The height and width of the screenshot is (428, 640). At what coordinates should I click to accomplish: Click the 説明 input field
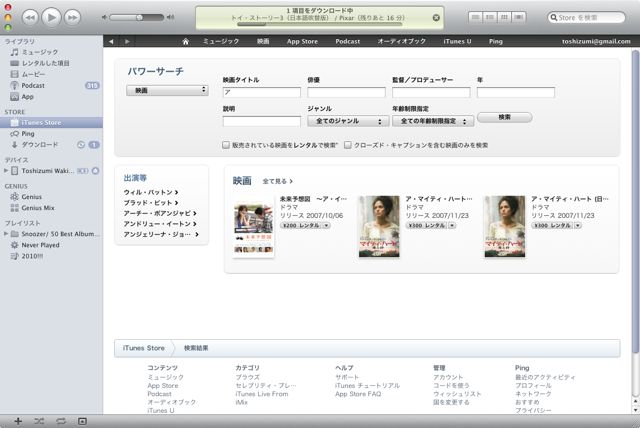pyautogui.click(x=262, y=121)
